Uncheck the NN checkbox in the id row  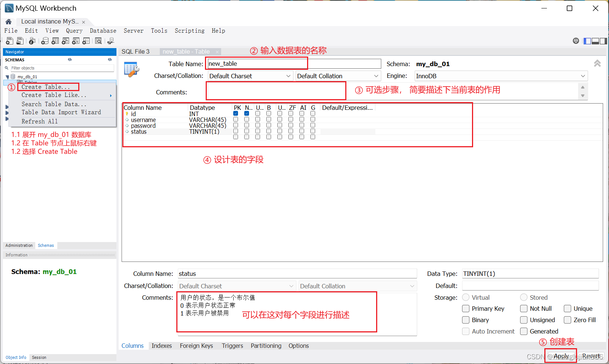pyautogui.click(x=246, y=113)
